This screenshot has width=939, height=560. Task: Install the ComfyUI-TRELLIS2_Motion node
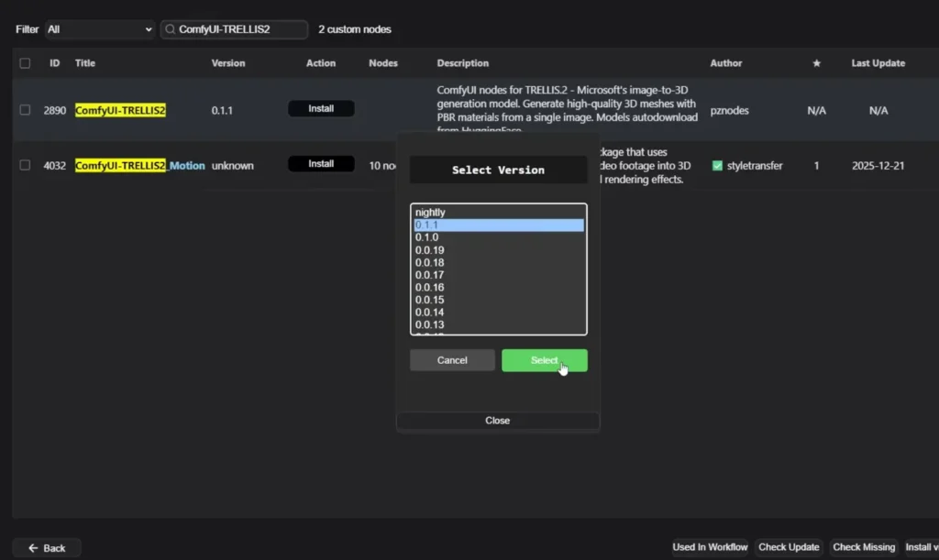tap(321, 164)
